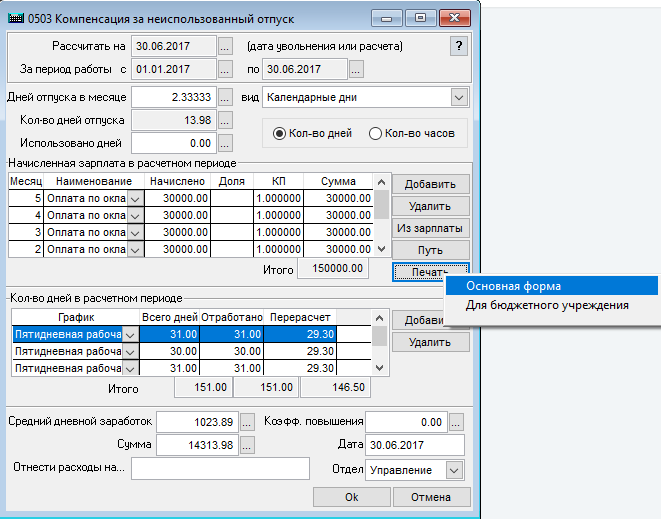Click Сумма cell in month 3 row
661x519 pixels.
[339, 232]
